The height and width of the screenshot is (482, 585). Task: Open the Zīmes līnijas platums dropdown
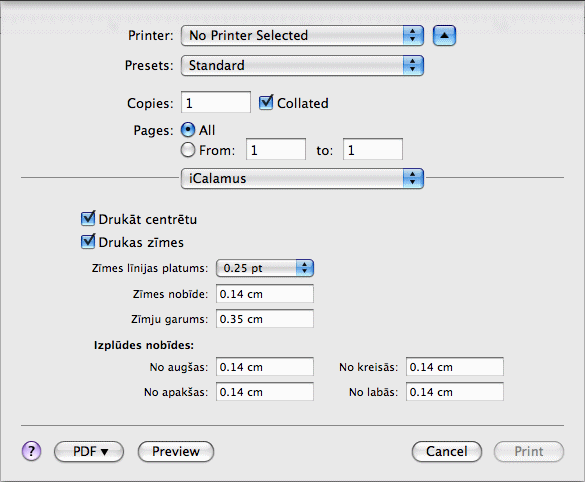265,268
